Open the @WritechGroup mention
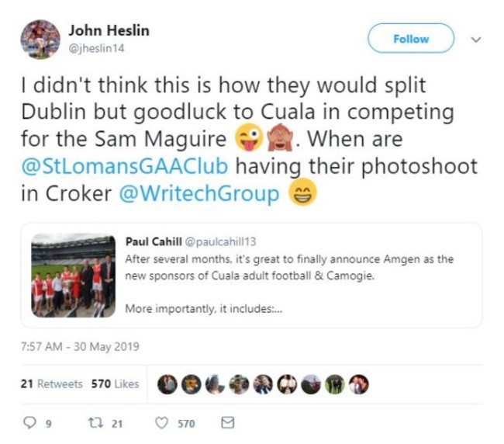Image resolution: width=504 pixels, height=444 pixels. (199, 193)
